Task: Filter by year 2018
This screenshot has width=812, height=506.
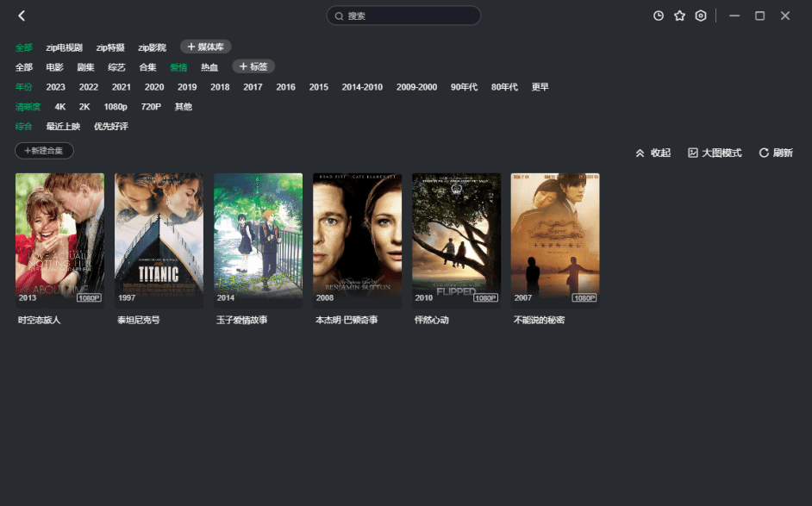Action: coord(220,87)
